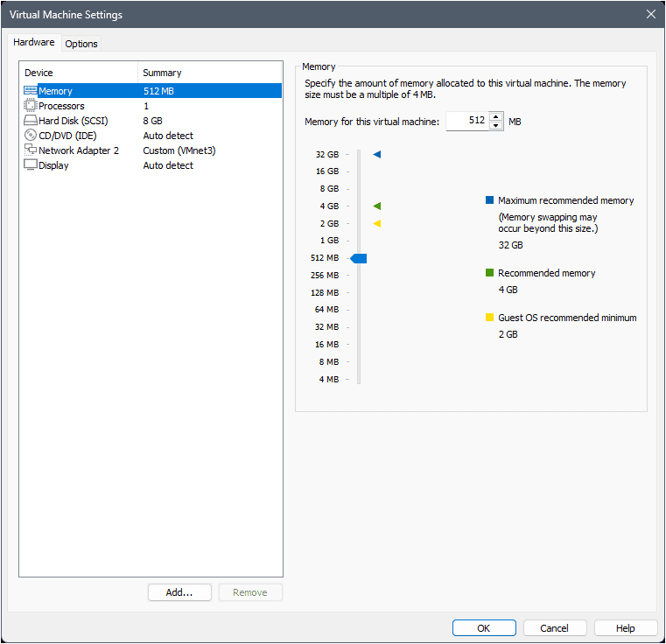Click the 16 GB slider scale label

click(327, 171)
